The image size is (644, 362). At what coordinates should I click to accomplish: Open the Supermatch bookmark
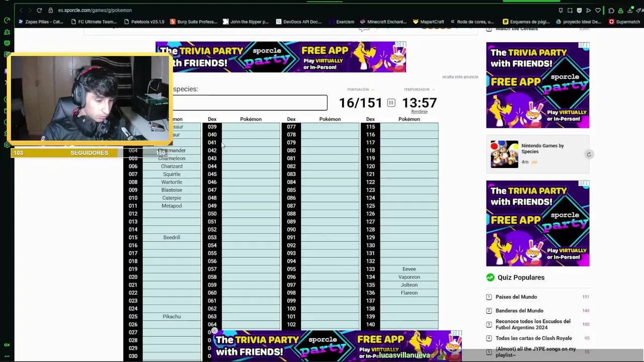[x=624, y=22]
